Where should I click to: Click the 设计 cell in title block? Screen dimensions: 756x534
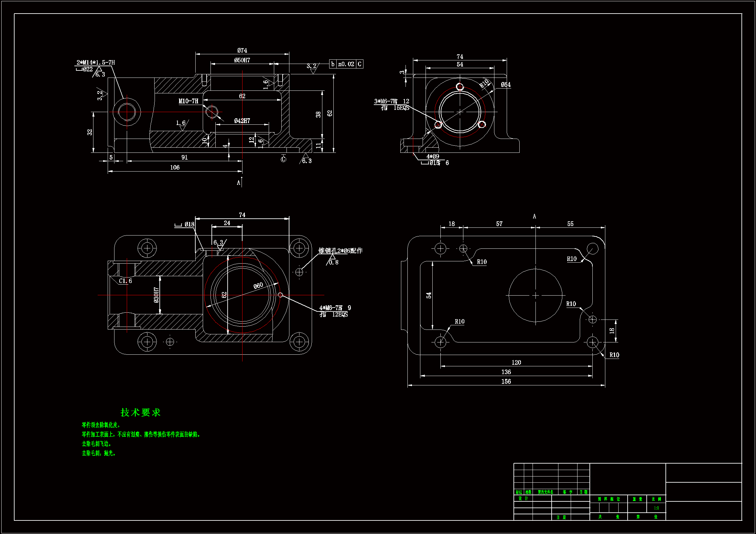pyautogui.click(x=523, y=498)
